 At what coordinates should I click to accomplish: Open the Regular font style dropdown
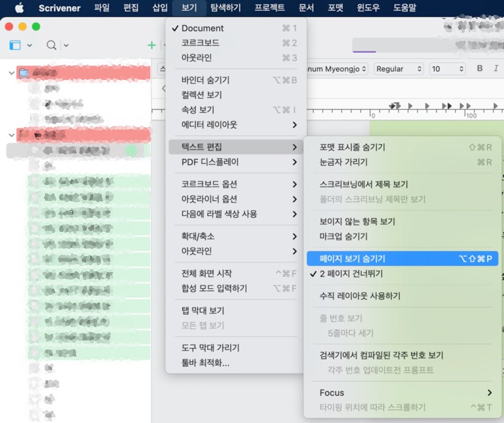pos(399,69)
